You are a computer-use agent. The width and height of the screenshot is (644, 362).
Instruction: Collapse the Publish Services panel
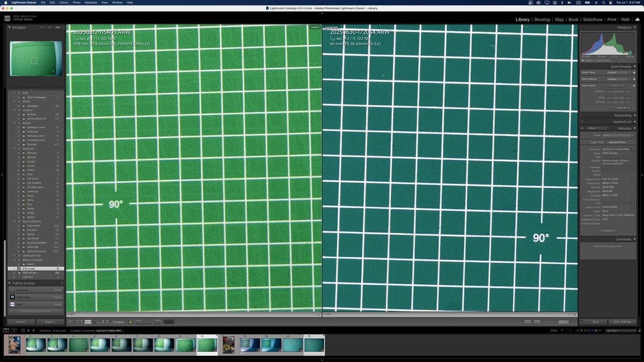tap(9, 283)
